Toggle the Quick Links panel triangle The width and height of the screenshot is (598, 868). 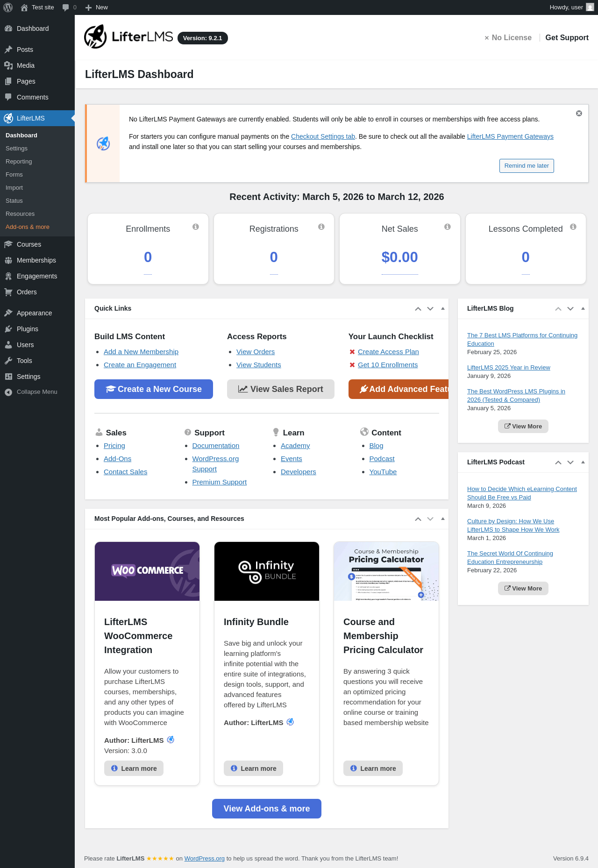click(443, 308)
